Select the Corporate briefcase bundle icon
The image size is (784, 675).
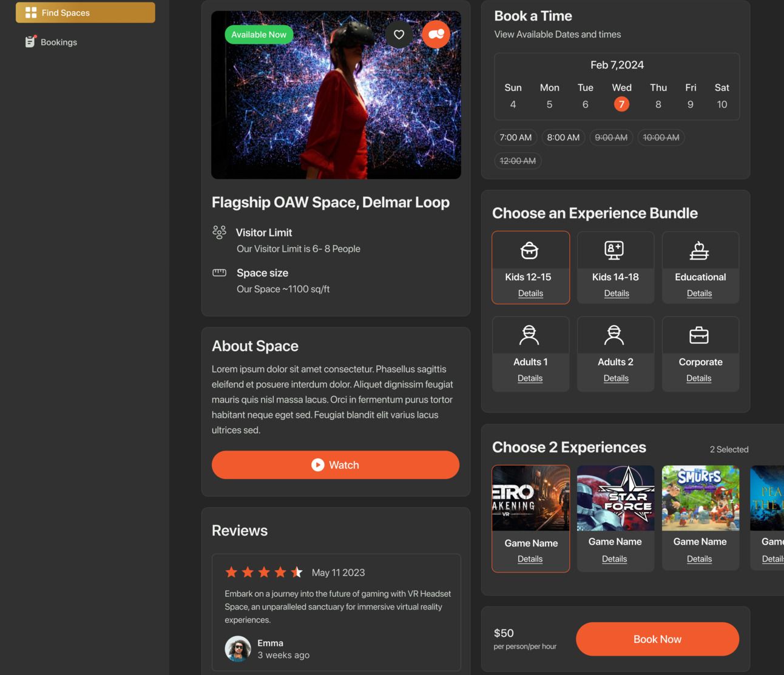coord(699,335)
